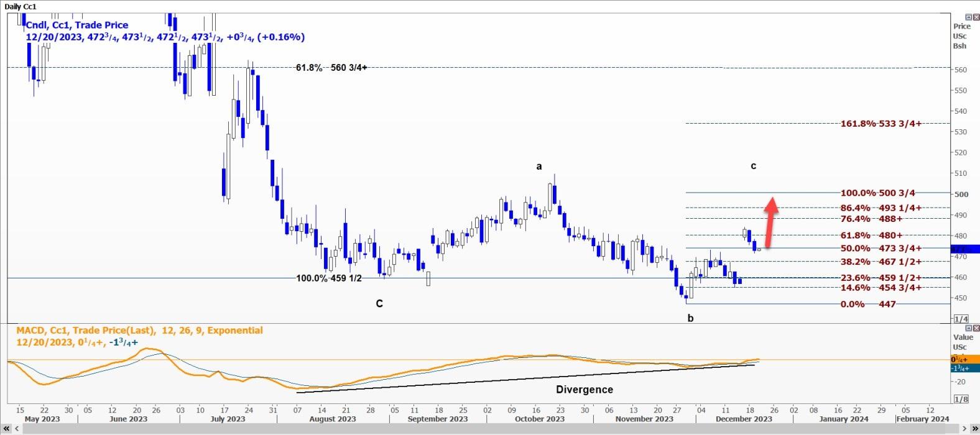Click the September 2023 time axis label
This screenshot has width=980, height=435.
[x=438, y=419]
